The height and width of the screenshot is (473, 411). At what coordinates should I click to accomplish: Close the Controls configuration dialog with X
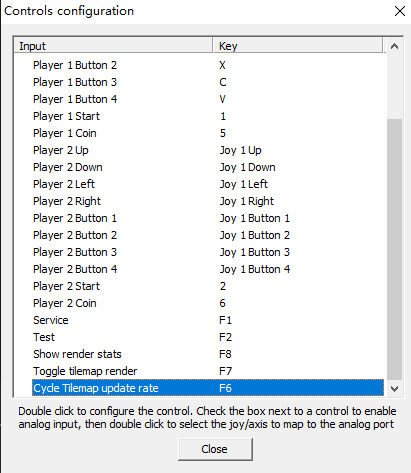tap(400, 11)
